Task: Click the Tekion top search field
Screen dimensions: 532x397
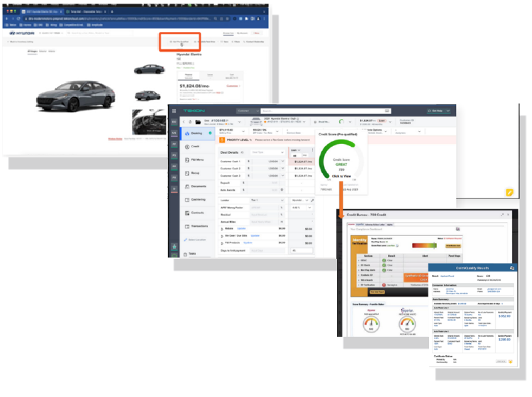Action: (x=326, y=111)
